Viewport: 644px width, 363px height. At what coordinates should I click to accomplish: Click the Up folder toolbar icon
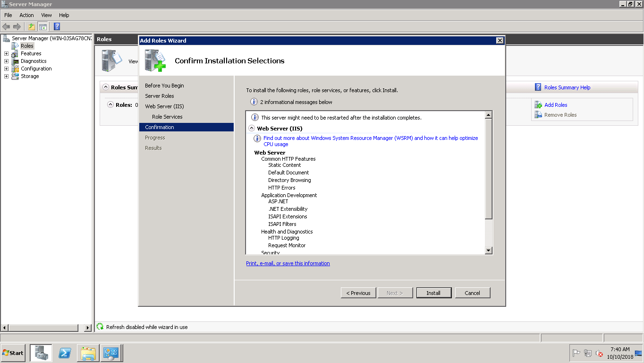pos(31,26)
